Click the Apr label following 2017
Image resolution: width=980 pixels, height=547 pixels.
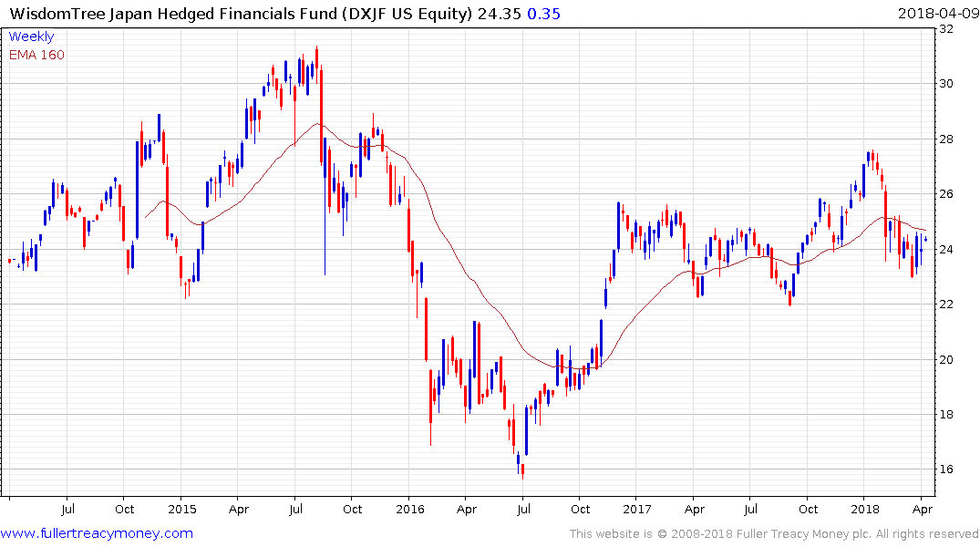(695, 509)
